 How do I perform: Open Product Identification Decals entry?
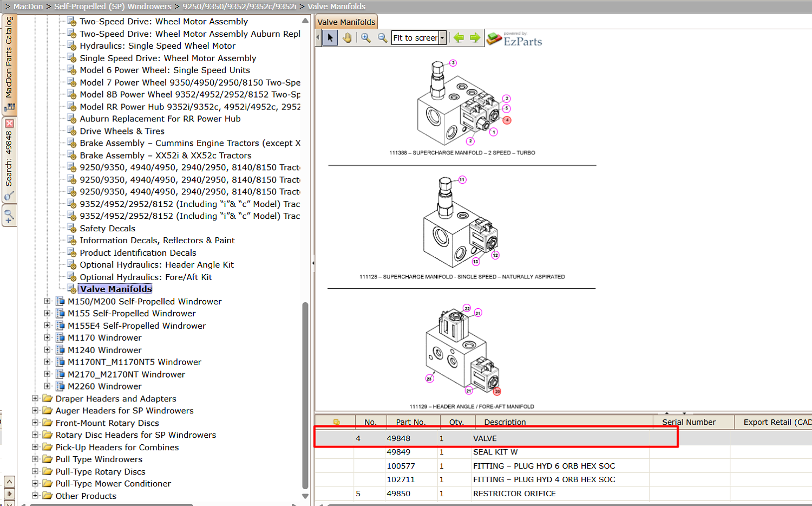(x=138, y=252)
